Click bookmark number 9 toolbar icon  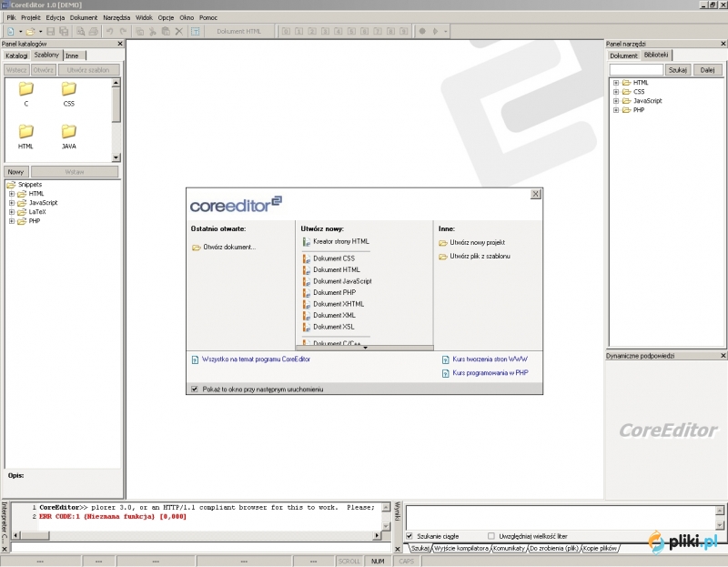404,32
